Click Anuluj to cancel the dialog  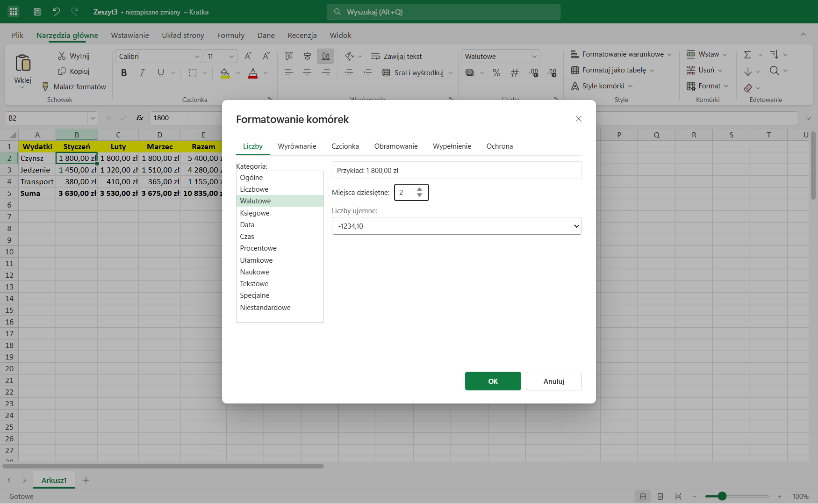coord(554,381)
